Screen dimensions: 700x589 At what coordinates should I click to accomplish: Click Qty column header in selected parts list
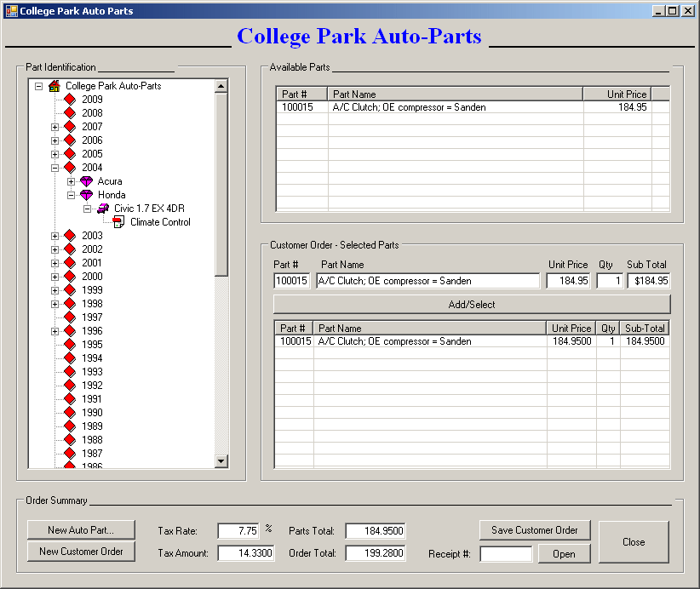click(608, 329)
